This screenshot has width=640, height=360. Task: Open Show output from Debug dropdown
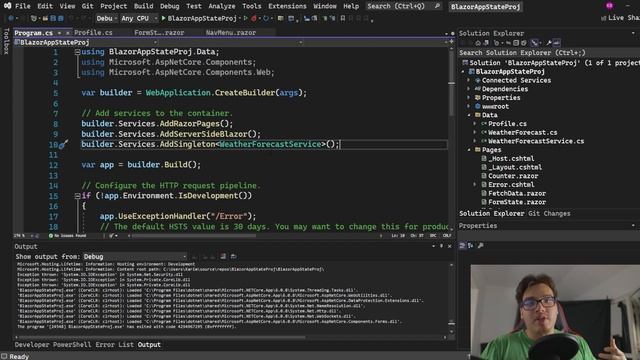pos(135,257)
